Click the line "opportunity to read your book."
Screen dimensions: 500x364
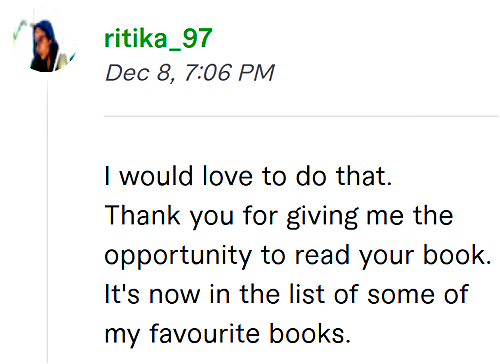(x=298, y=256)
